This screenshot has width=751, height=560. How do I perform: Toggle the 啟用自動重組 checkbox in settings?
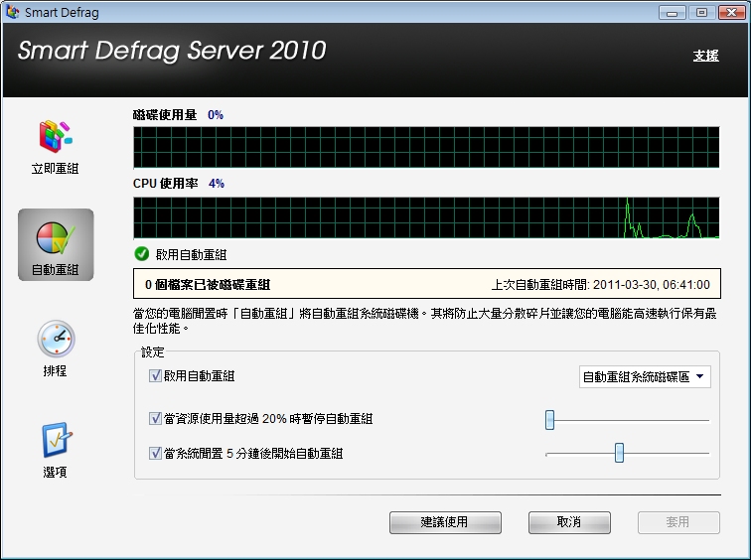pyautogui.click(x=155, y=375)
